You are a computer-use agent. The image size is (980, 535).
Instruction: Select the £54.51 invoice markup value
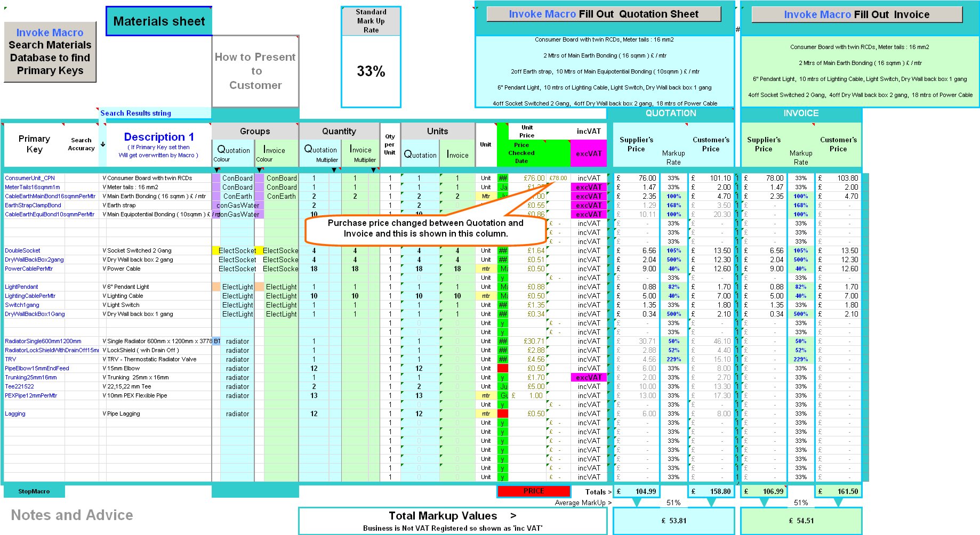tap(801, 521)
